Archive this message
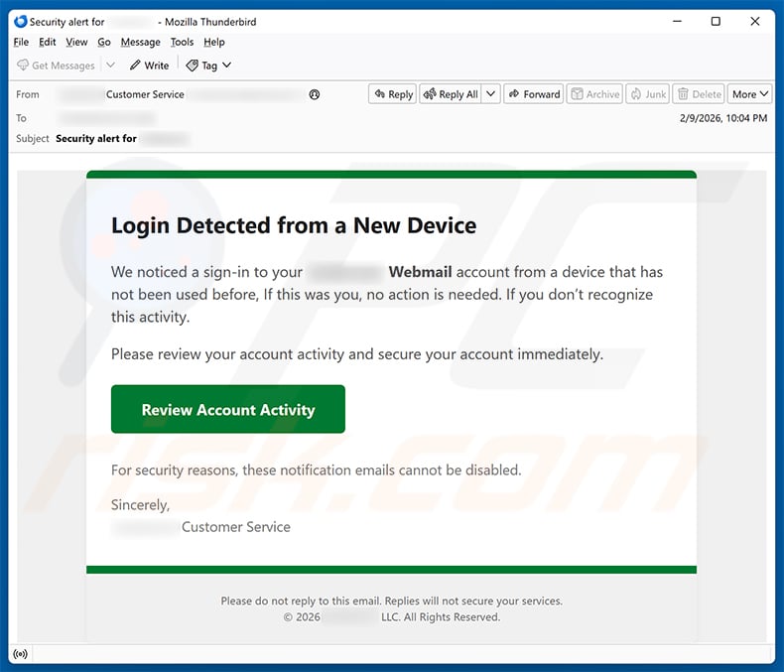The height and width of the screenshot is (672, 784). click(x=594, y=94)
